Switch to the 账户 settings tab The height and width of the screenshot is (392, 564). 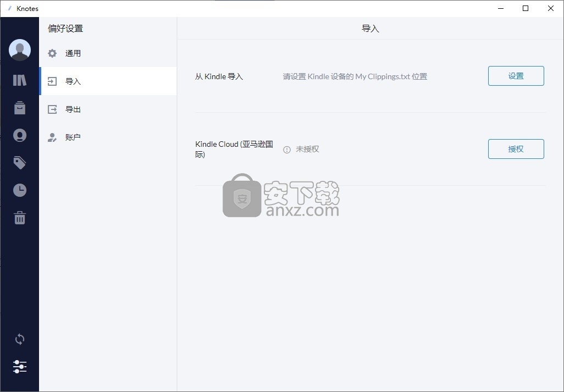point(108,137)
